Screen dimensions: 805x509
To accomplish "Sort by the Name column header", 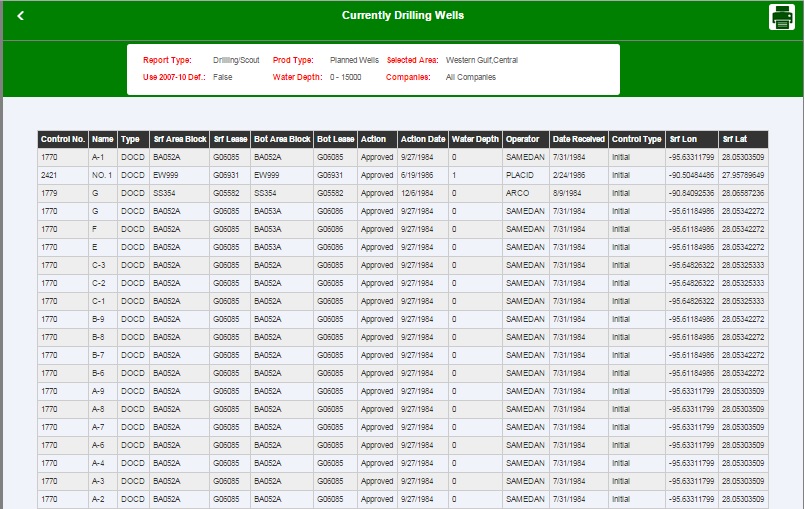I will (x=103, y=139).
